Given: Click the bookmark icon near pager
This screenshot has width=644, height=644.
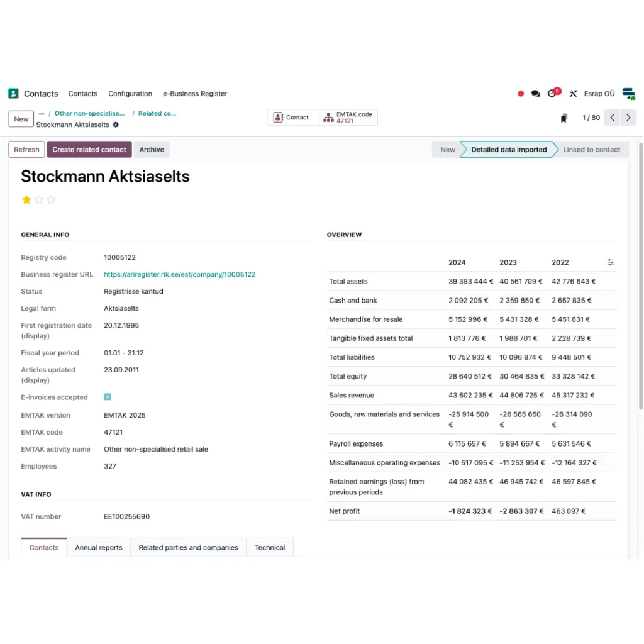Looking at the screenshot, I should (563, 118).
